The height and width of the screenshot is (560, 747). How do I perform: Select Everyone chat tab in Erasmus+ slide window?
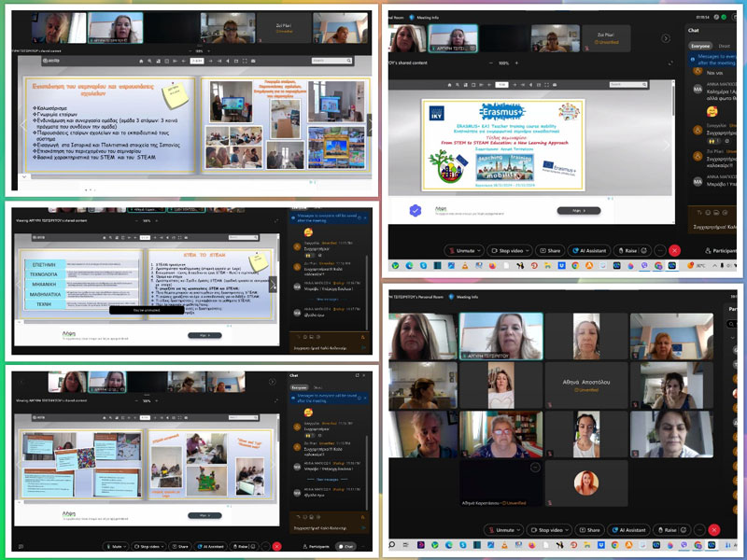pyautogui.click(x=700, y=45)
